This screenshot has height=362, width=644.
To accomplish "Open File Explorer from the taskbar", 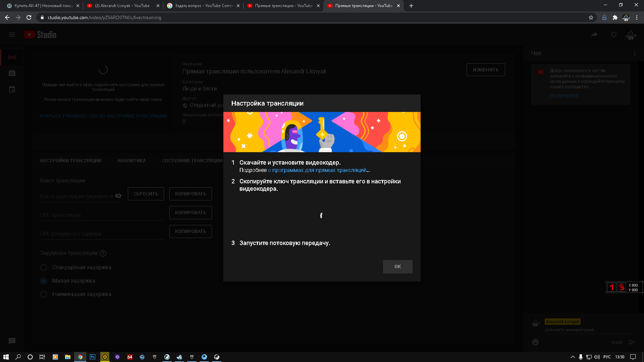I will pos(68,357).
